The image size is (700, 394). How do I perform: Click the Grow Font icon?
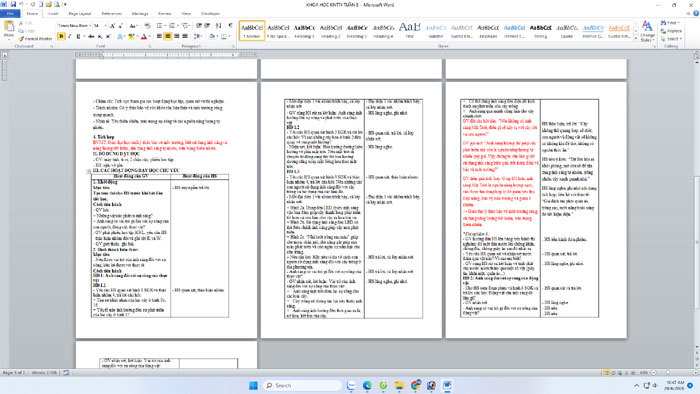click(112, 26)
